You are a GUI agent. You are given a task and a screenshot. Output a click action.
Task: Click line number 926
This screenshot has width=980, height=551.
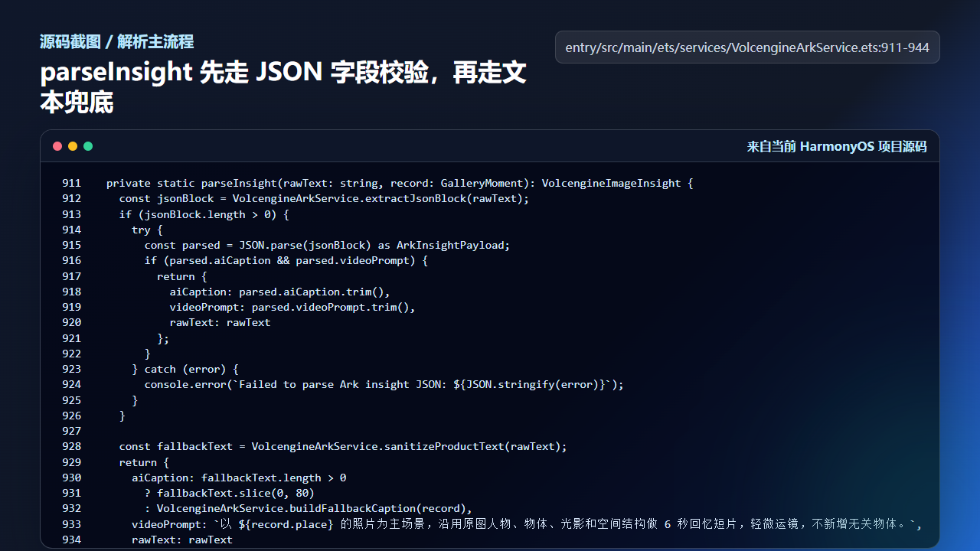pos(72,416)
